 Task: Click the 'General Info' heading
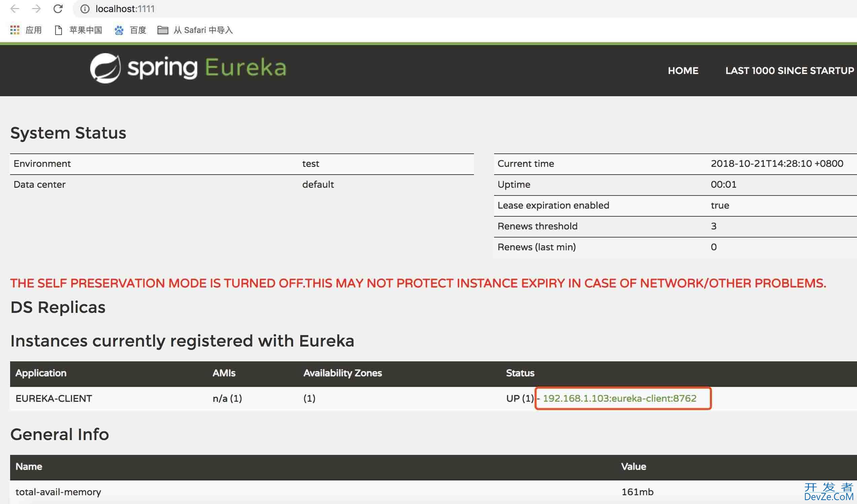tap(60, 434)
